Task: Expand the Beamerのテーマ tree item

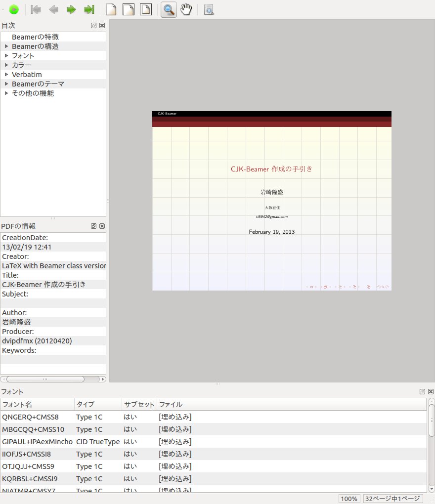Action: (x=6, y=84)
